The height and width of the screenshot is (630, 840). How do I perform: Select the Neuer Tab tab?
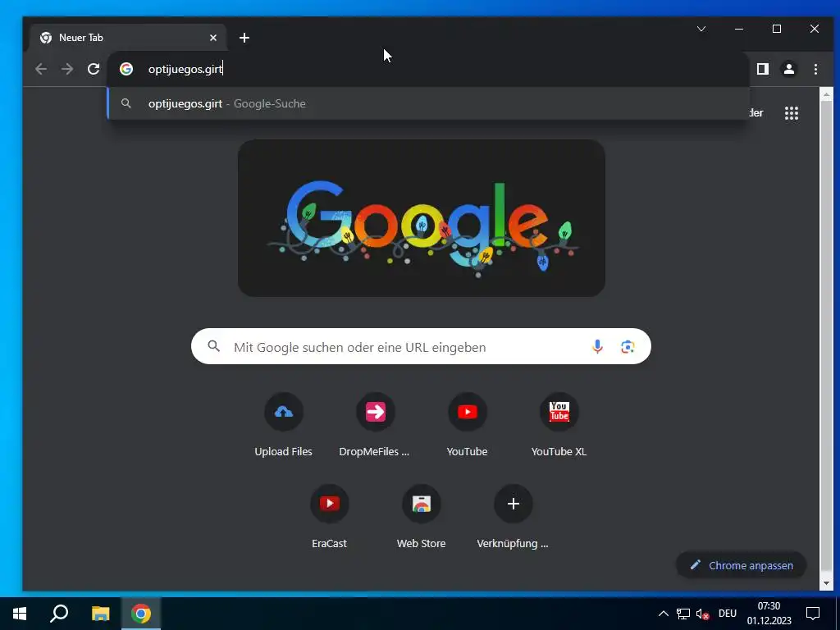point(129,38)
